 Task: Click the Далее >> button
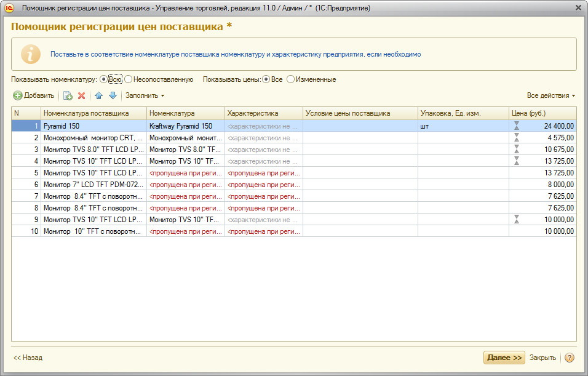504,358
